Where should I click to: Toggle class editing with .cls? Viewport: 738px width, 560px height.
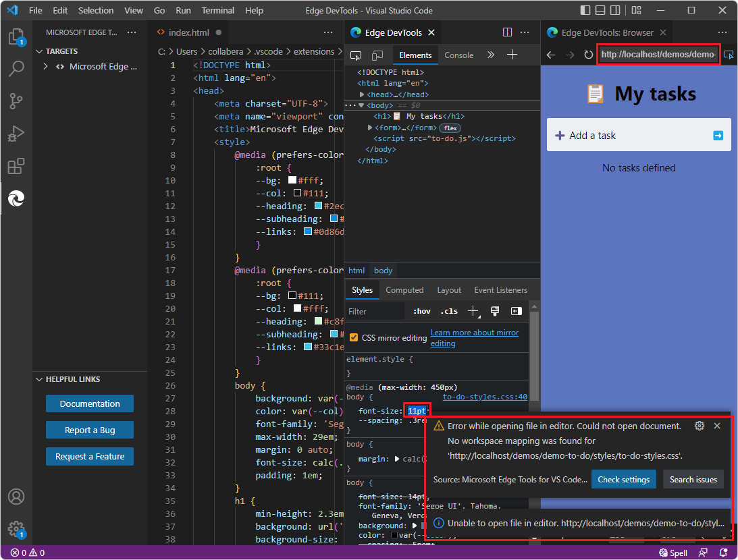tap(448, 311)
